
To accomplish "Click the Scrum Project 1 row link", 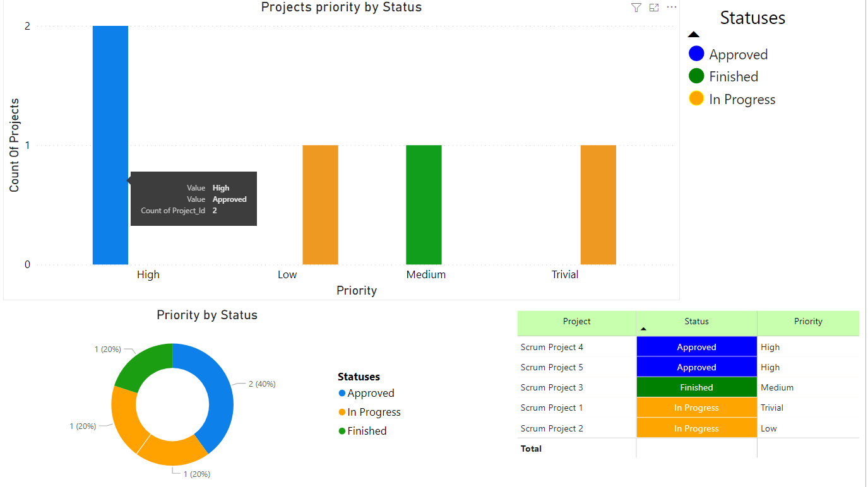I will [x=552, y=408].
